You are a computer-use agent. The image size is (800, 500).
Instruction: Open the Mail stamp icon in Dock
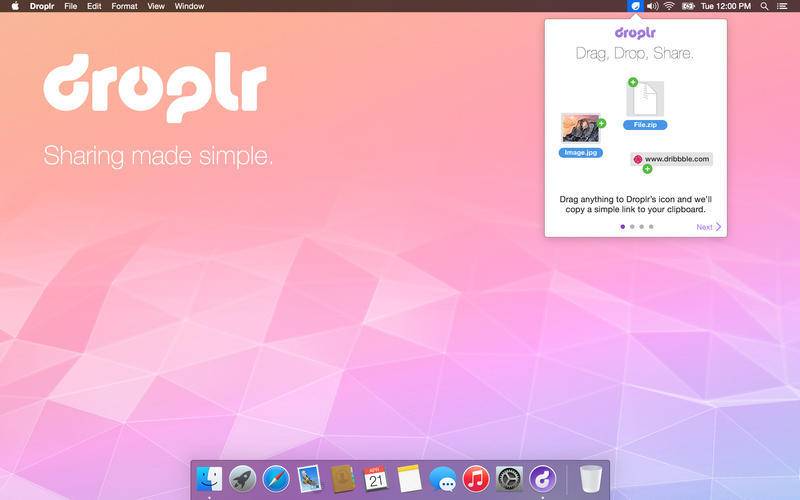[309, 479]
